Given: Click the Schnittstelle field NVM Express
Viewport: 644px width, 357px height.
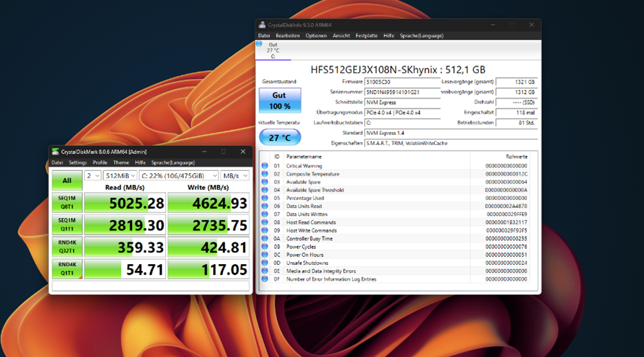Looking at the screenshot, I should coord(402,102).
